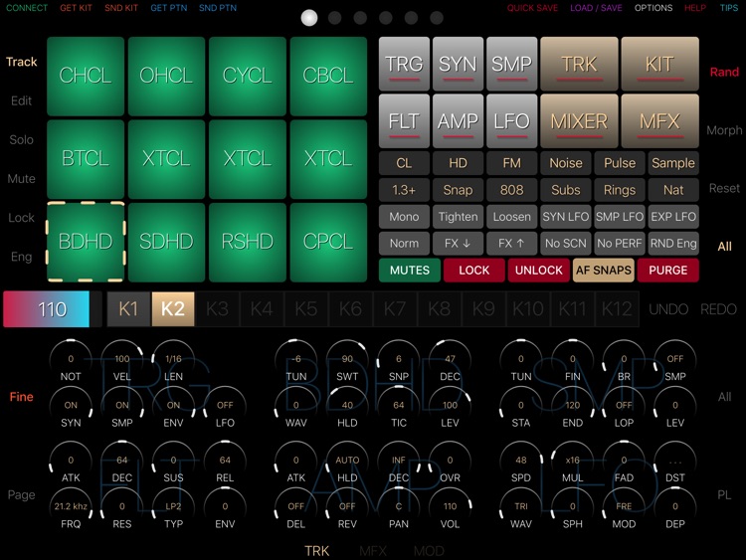Viewport: 746px width, 560px height.
Task: Click GET KIT in top bar
Action: pyautogui.click(x=76, y=8)
